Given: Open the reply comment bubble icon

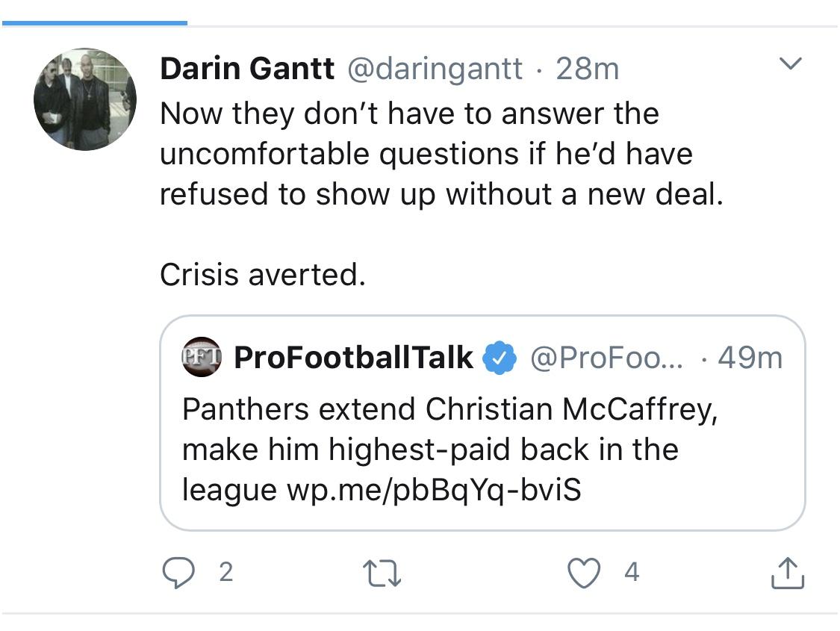Looking at the screenshot, I should [178, 573].
